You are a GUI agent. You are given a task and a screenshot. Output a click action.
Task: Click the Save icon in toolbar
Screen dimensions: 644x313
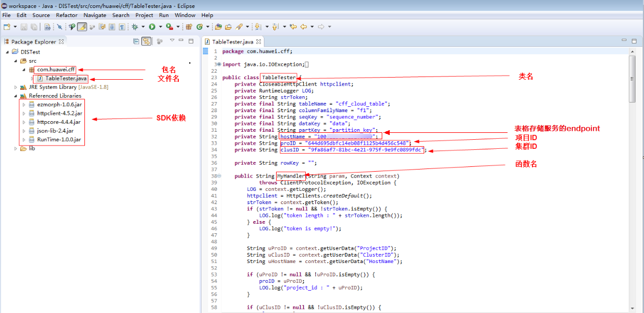(x=23, y=27)
